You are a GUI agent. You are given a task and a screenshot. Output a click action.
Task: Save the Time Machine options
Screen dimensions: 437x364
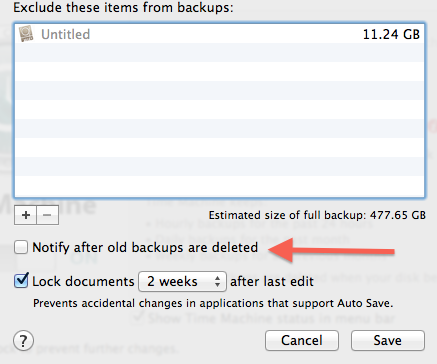point(388,340)
